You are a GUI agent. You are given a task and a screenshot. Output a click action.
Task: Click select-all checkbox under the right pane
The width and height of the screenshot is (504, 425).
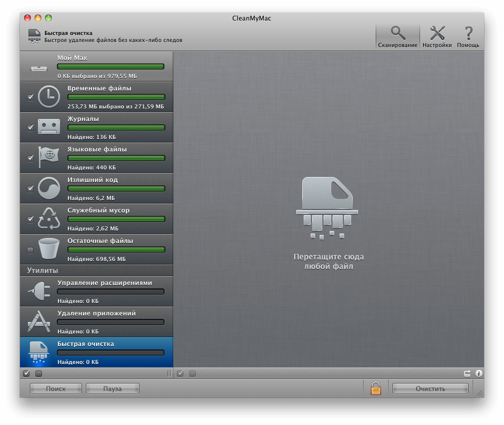[x=180, y=373]
